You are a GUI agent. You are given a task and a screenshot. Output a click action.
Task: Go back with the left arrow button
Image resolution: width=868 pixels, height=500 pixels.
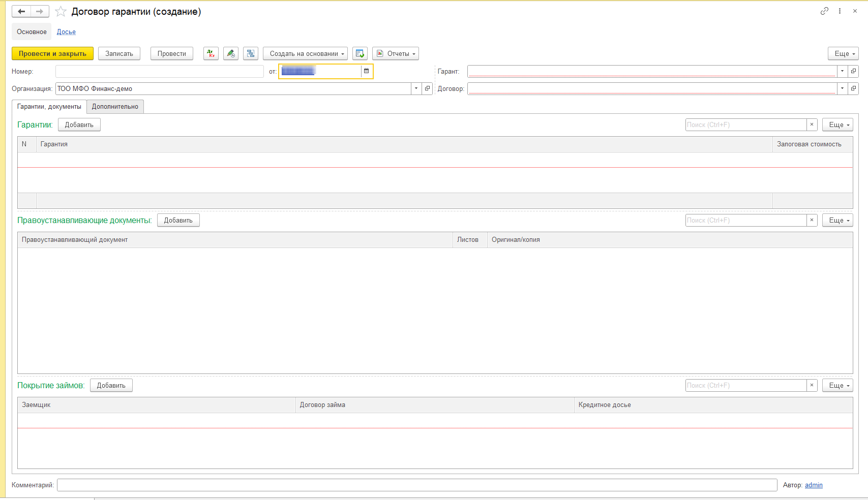21,11
